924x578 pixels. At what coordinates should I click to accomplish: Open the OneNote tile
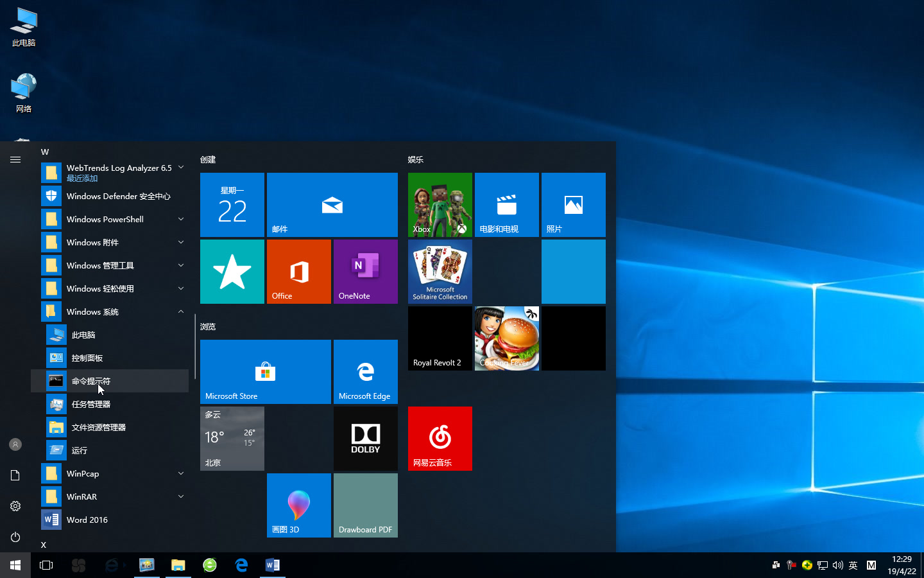point(366,272)
